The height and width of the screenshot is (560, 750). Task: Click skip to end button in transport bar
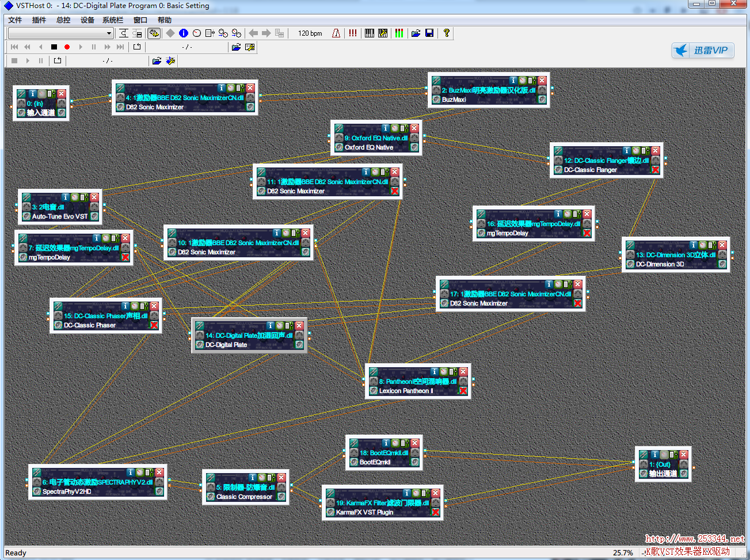pyautogui.click(x=120, y=47)
